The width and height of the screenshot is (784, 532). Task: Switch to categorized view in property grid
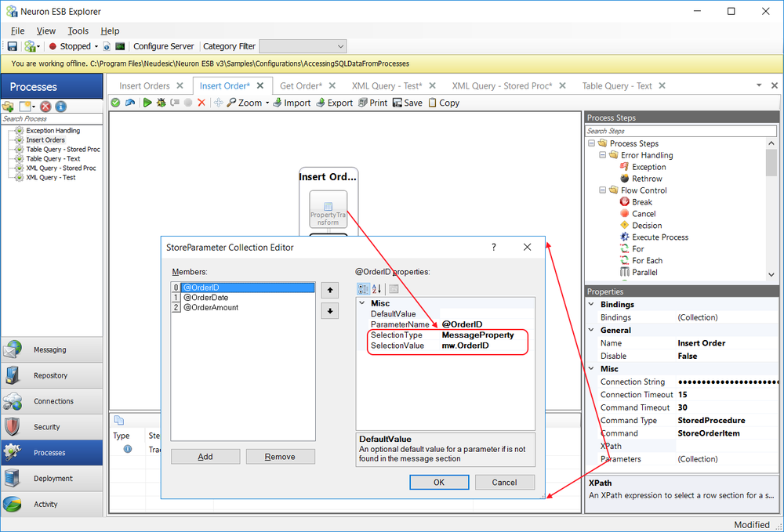[x=364, y=289]
